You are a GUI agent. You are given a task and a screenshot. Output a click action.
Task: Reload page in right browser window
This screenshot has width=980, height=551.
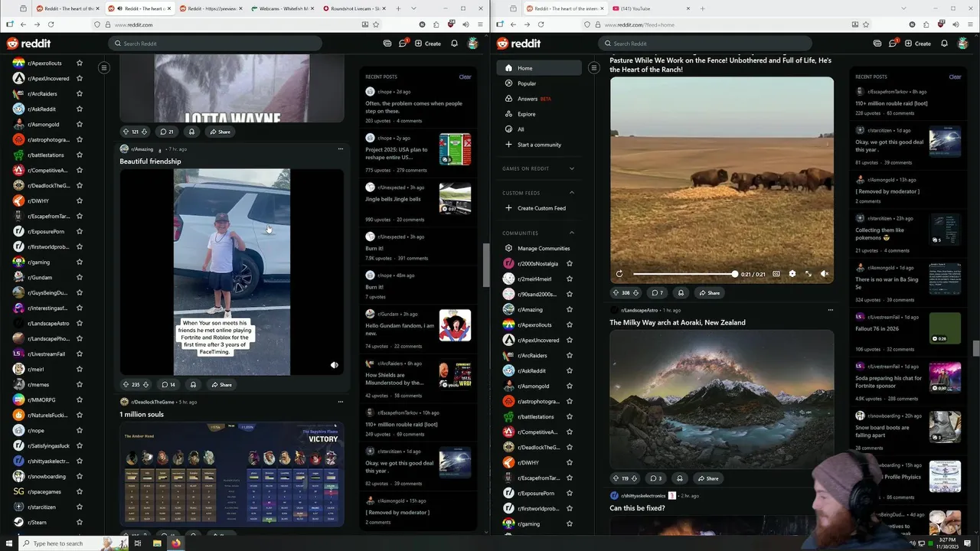click(x=541, y=24)
